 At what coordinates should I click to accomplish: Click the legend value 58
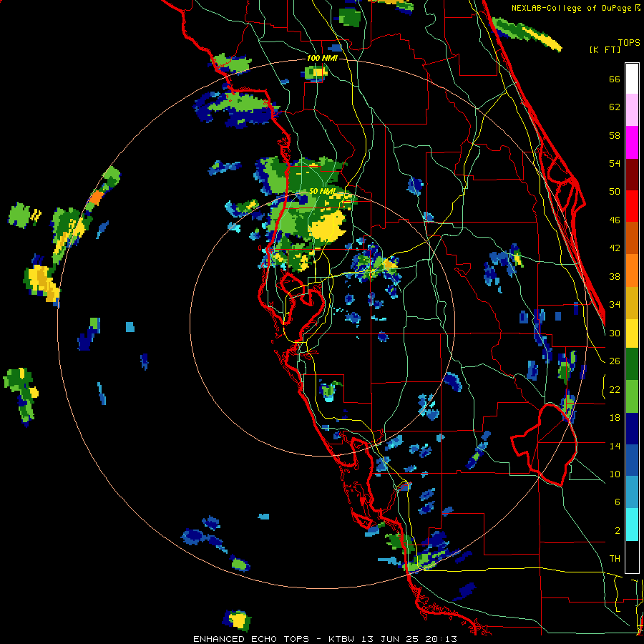[x=615, y=135]
